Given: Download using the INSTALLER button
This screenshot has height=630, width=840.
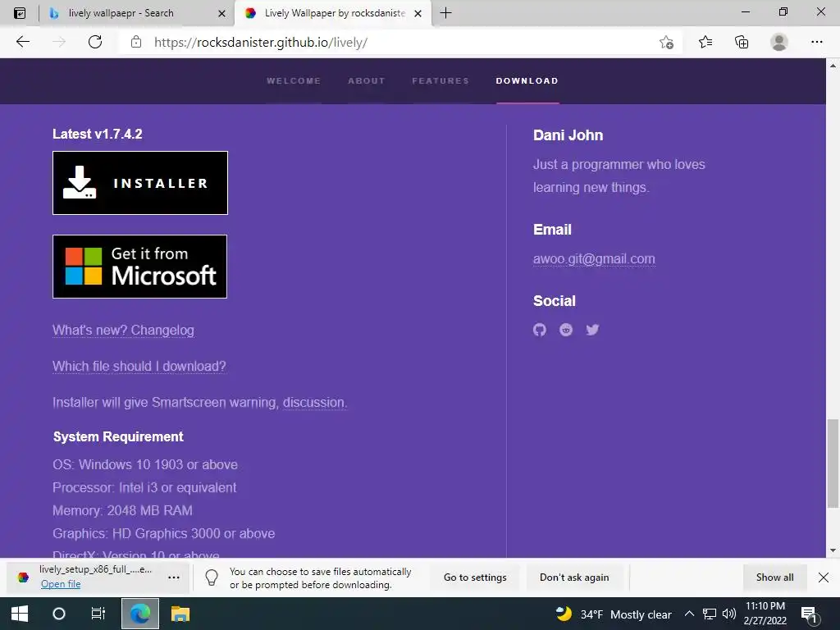Looking at the screenshot, I should coord(140,183).
